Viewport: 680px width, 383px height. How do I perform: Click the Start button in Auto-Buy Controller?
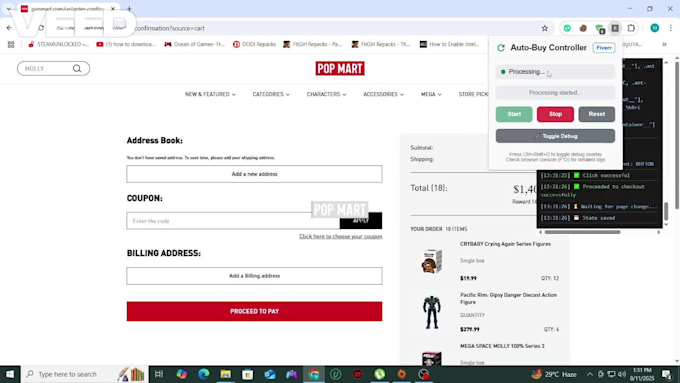[514, 114]
